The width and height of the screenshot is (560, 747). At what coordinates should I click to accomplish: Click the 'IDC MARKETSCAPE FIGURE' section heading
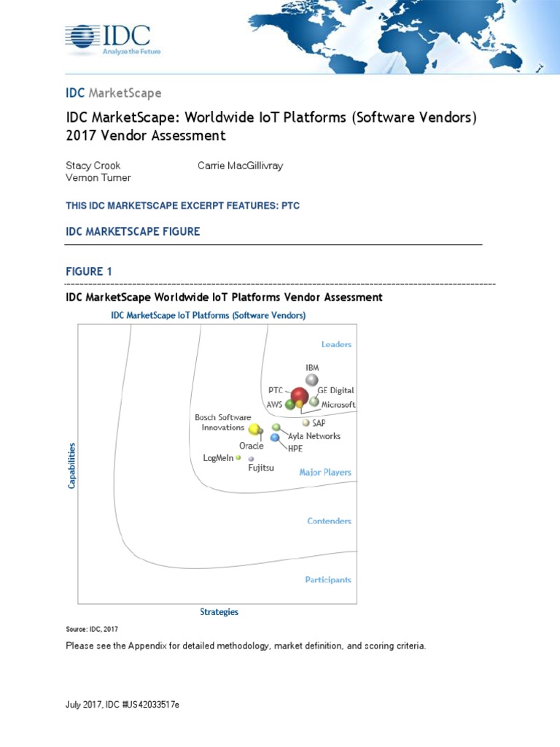click(133, 231)
